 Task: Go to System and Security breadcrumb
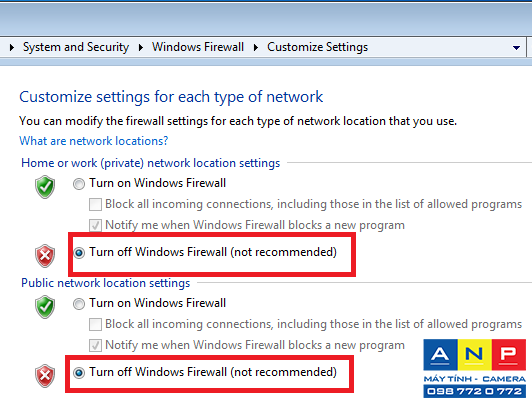(76, 47)
